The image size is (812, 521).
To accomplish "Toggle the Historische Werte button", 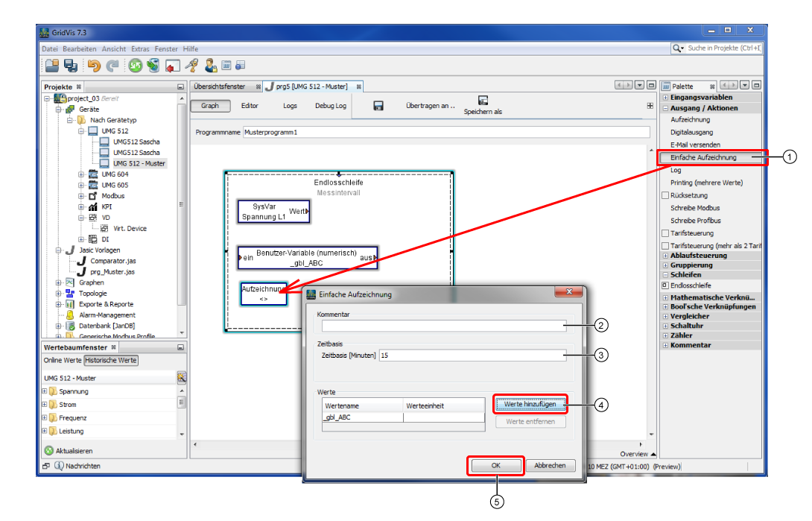I will click(111, 361).
